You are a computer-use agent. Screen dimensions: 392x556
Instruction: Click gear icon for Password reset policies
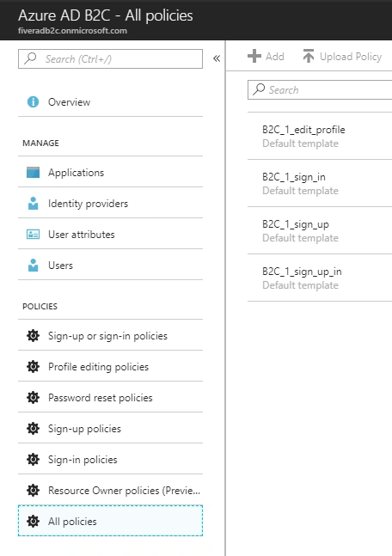coord(33,398)
